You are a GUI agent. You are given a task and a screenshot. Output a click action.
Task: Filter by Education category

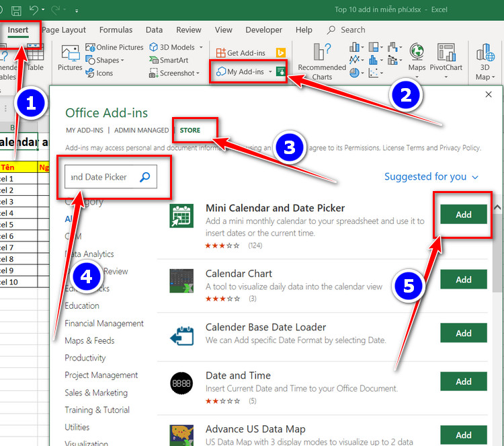point(82,305)
